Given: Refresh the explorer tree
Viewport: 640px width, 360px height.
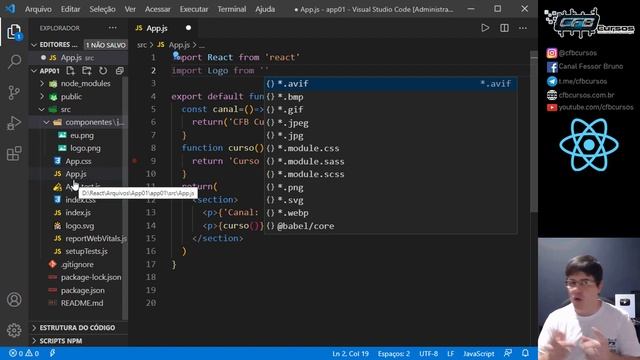Looking at the screenshot, I should 103,71.
